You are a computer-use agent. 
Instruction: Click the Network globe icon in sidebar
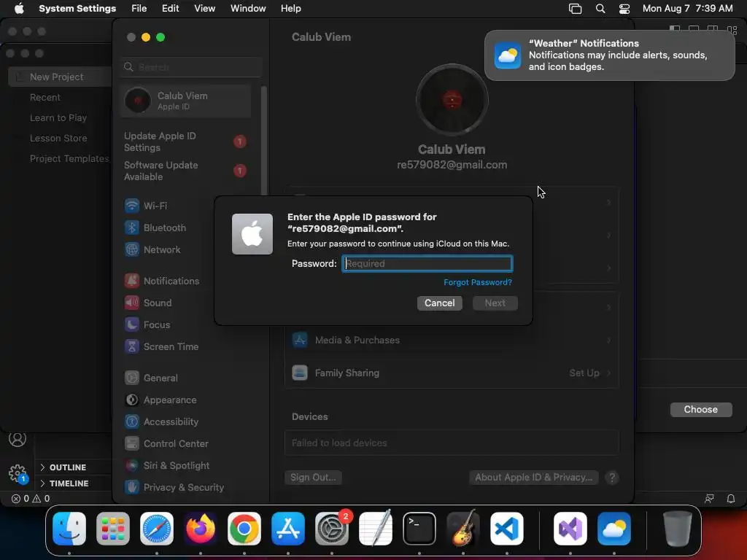point(132,249)
